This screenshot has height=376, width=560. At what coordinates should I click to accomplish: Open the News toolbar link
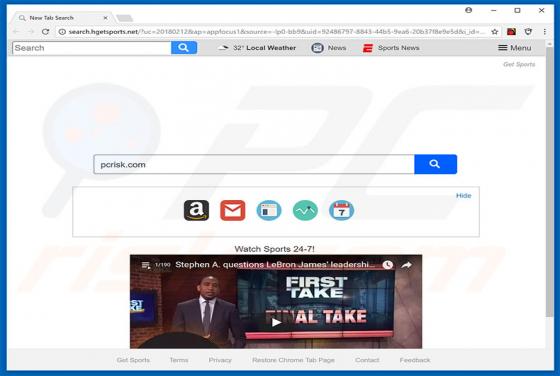[x=337, y=48]
